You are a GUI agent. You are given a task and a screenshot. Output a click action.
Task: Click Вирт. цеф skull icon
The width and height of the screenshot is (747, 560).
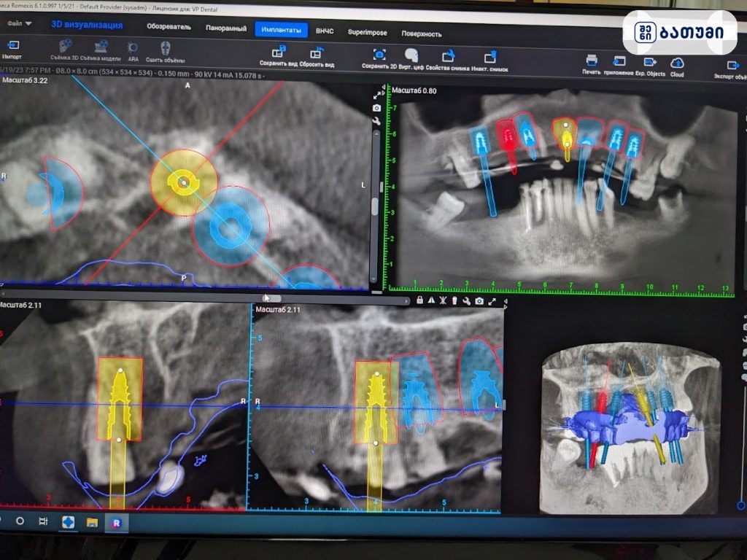(411, 55)
